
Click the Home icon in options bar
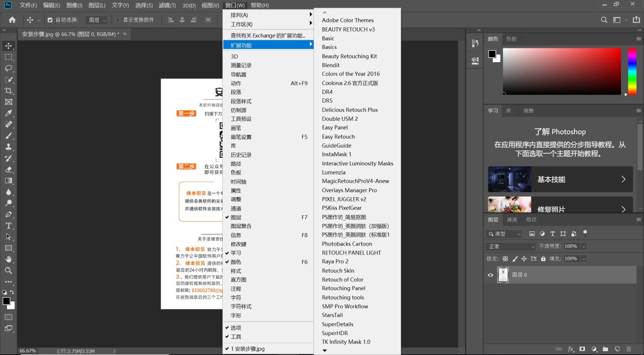(x=12, y=20)
